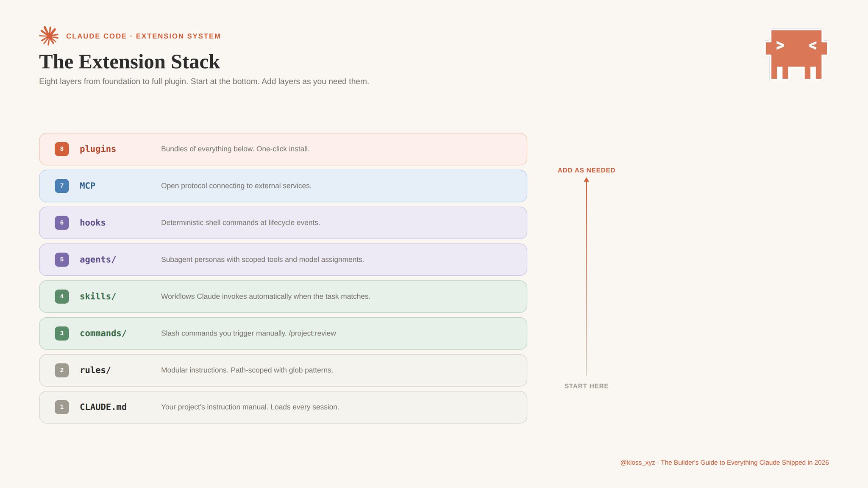
Task: Click 'Subagent personas with scoped tools' description
Action: coord(263,260)
